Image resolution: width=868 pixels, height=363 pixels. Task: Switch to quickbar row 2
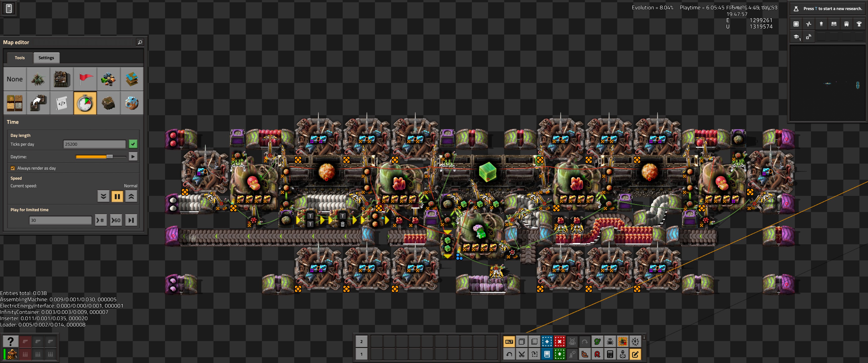pyautogui.click(x=362, y=342)
